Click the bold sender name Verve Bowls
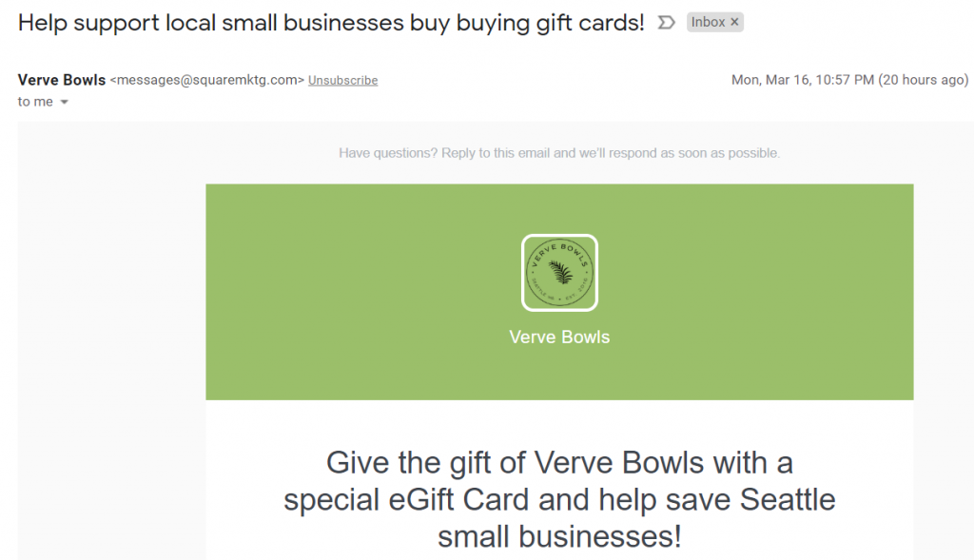The width and height of the screenshot is (974, 560). (x=62, y=80)
